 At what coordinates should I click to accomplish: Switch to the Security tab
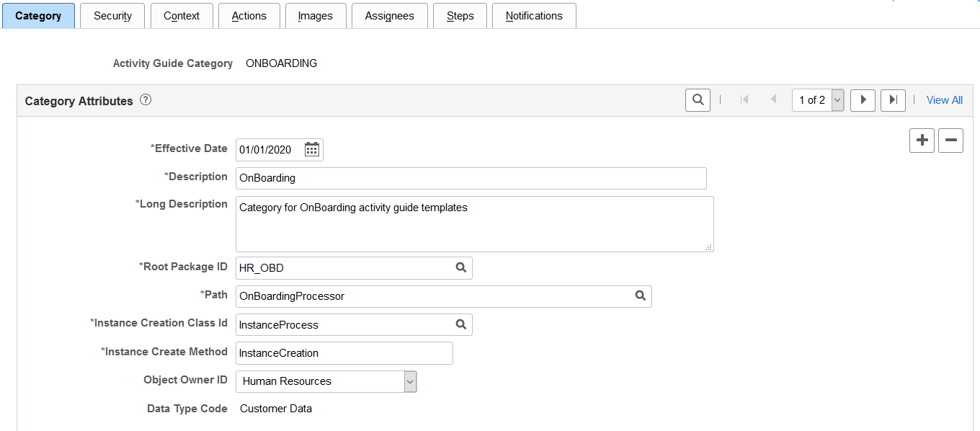coord(112,15)
